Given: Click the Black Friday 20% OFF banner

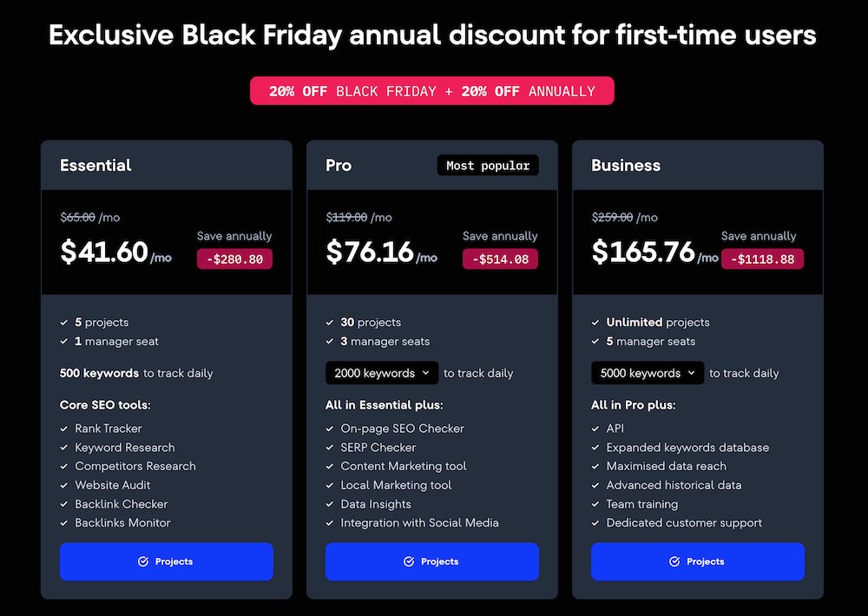Looking at the screenshot, I should [x=432, y=91].
